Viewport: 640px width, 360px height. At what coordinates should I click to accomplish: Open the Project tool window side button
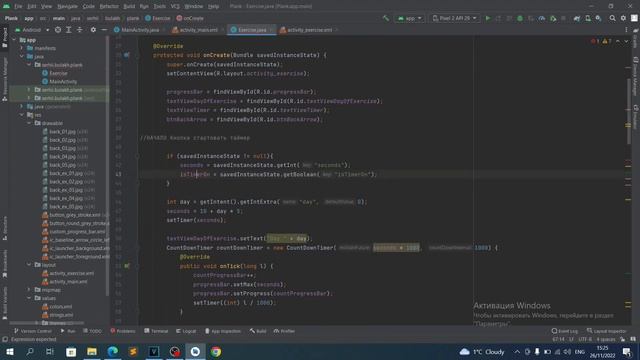pyautogui.click(x=4, y=38)
